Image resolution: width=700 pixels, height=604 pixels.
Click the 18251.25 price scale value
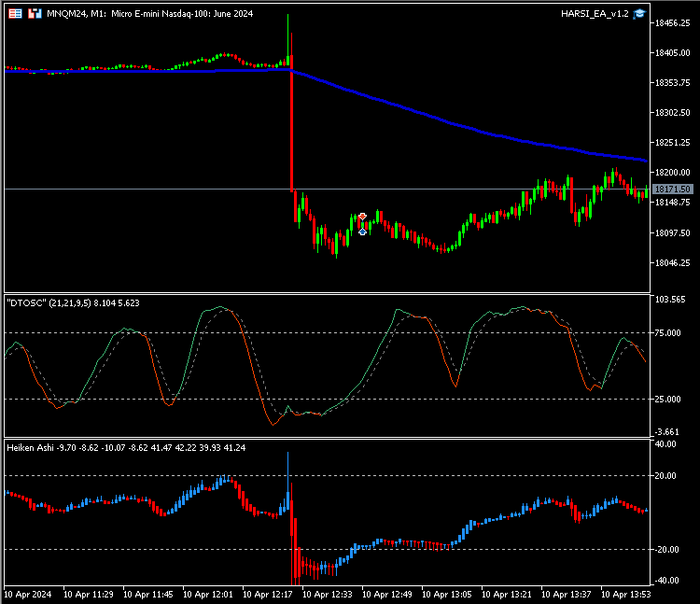(x=672, y=143)
